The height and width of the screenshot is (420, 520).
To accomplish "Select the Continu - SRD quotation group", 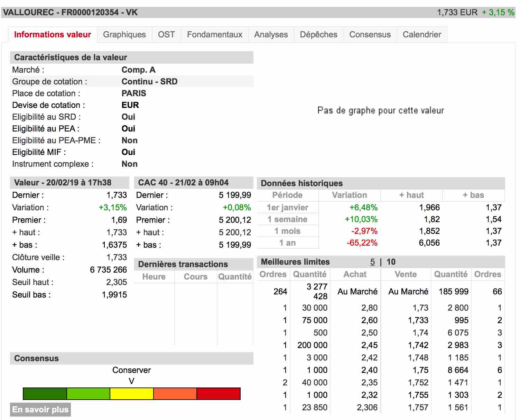I will pyautogui.click(x=149, y=82).
